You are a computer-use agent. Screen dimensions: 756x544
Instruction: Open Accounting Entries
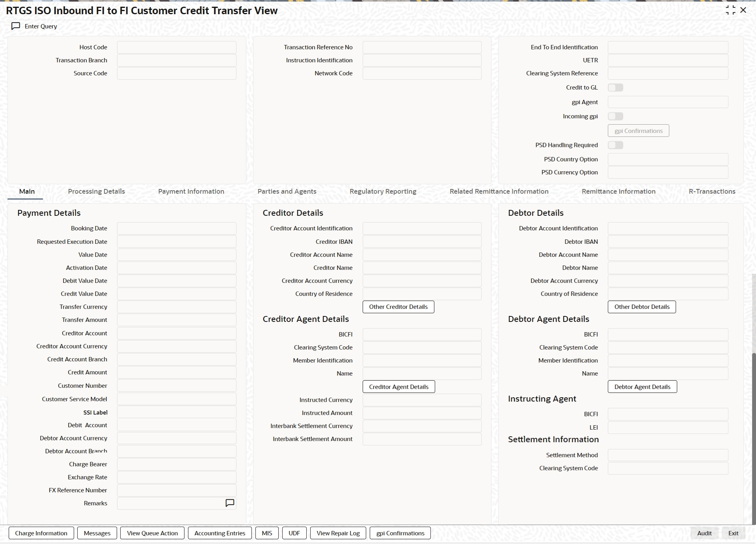(220, 533)
